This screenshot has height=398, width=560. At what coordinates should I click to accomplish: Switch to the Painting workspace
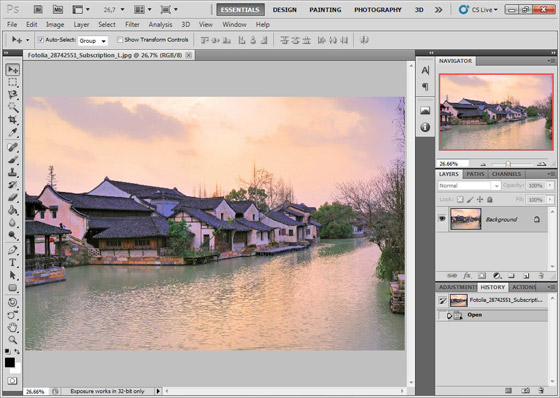(325, 10)
